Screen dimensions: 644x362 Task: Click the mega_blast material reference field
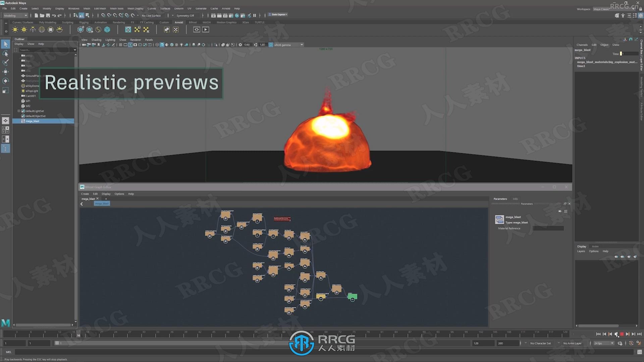point(547,229)
